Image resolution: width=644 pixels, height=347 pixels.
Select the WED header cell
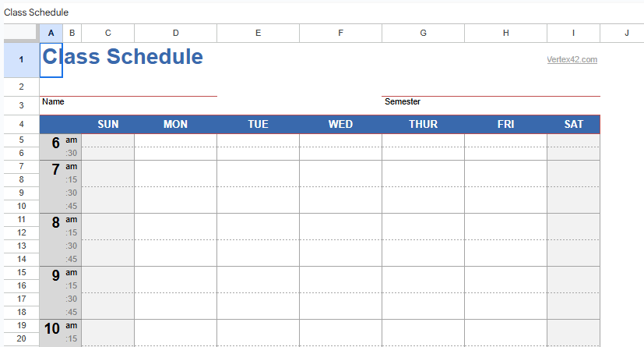(340, 124)
